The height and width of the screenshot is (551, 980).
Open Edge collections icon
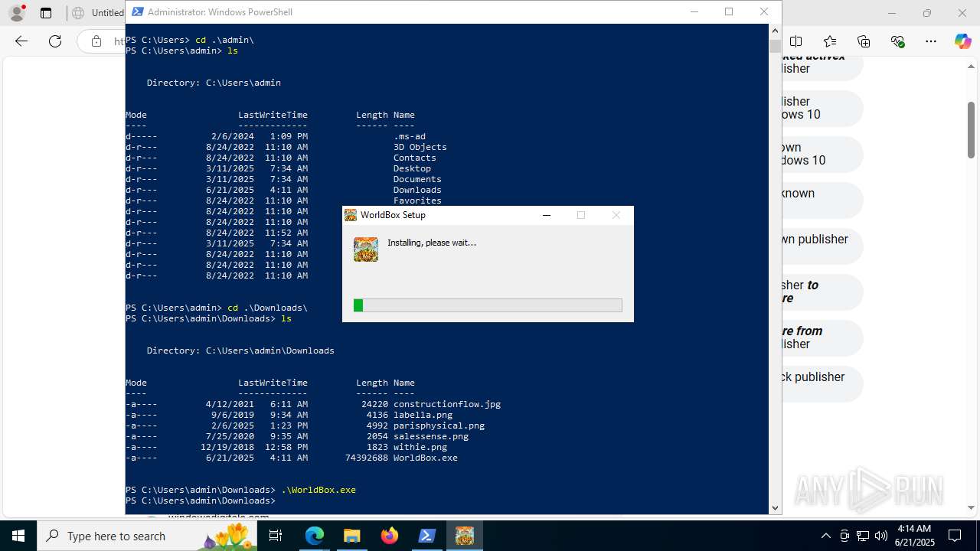coord(864,41)
